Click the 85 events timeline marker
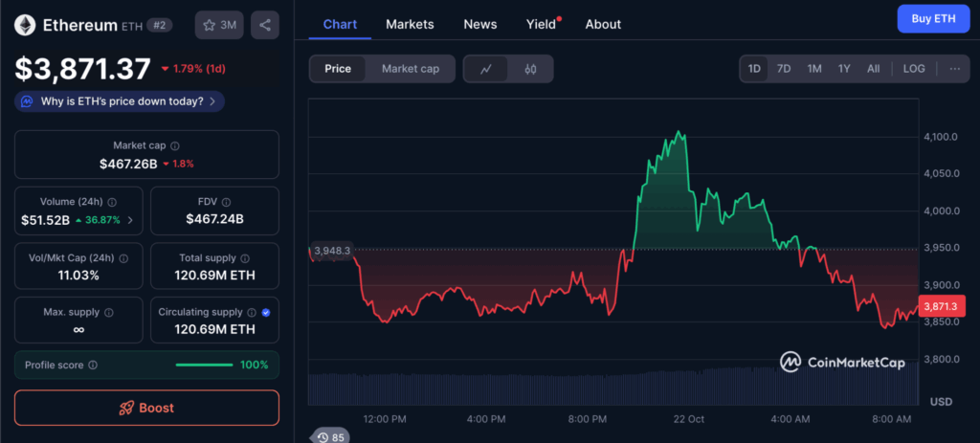 point(331,436)
